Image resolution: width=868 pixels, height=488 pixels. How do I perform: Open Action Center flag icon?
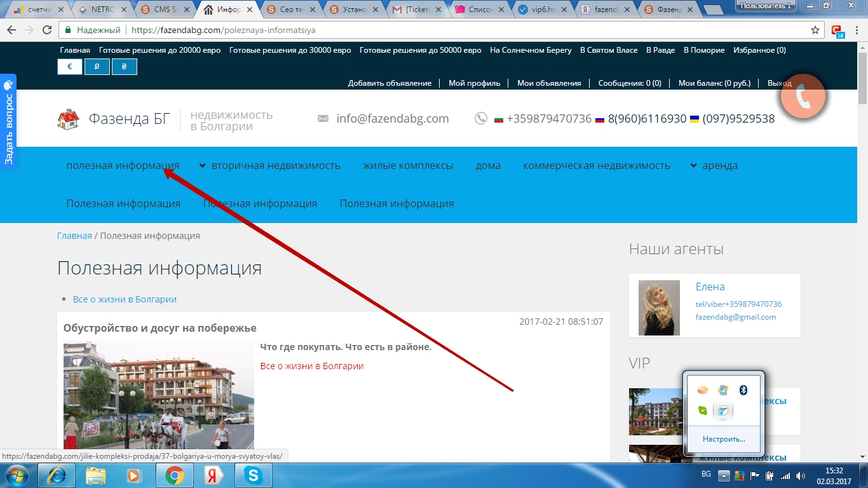755,475
